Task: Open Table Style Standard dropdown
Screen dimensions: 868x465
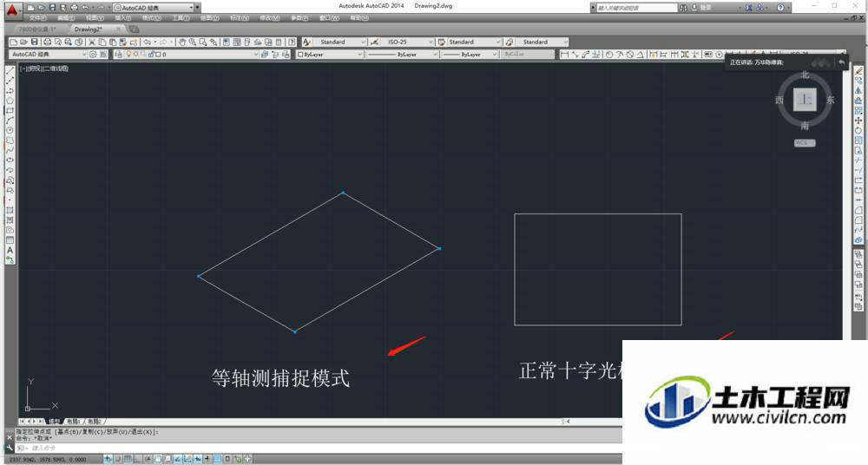Action: [x=474, y=42]
